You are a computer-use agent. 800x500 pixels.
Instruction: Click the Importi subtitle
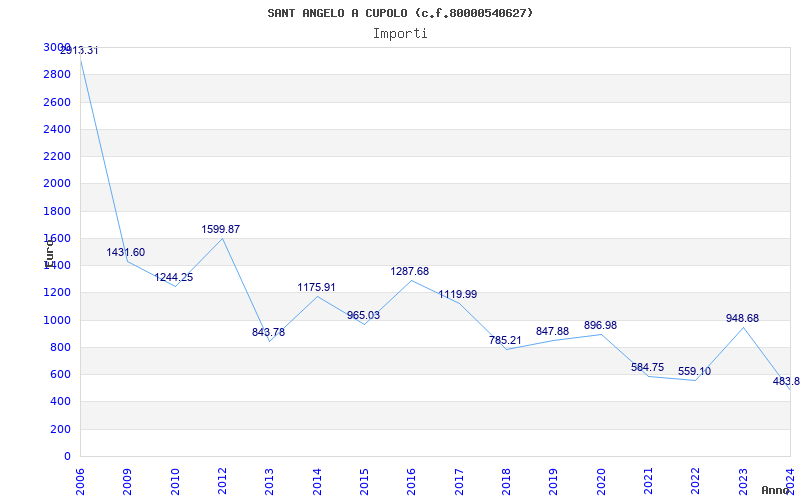pyautogui.click(x=400, y=34)
